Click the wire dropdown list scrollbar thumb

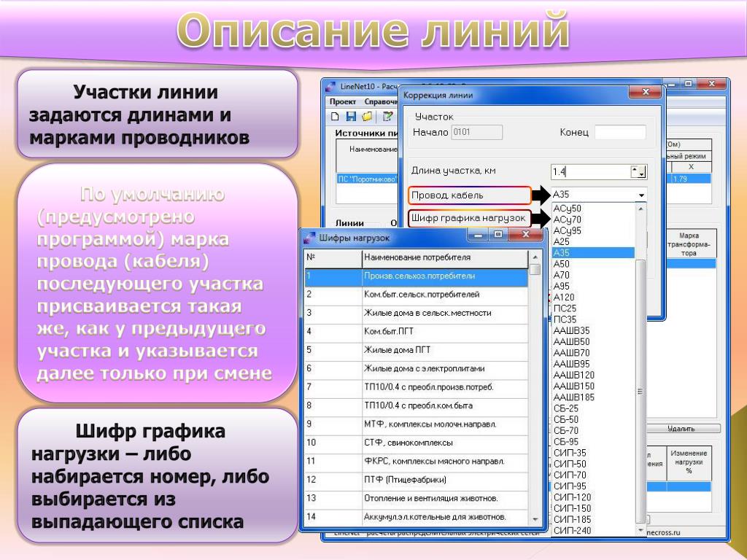point(640,392)
